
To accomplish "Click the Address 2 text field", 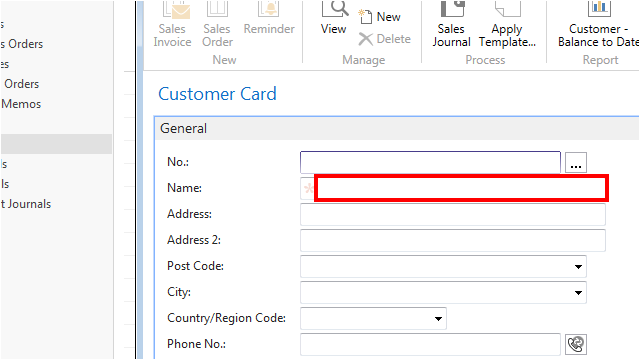I will click(453, 240).
